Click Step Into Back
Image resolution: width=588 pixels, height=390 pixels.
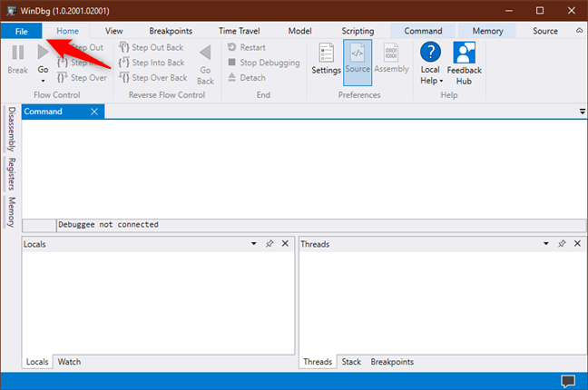pyautogui.click(x=152, y=63)
